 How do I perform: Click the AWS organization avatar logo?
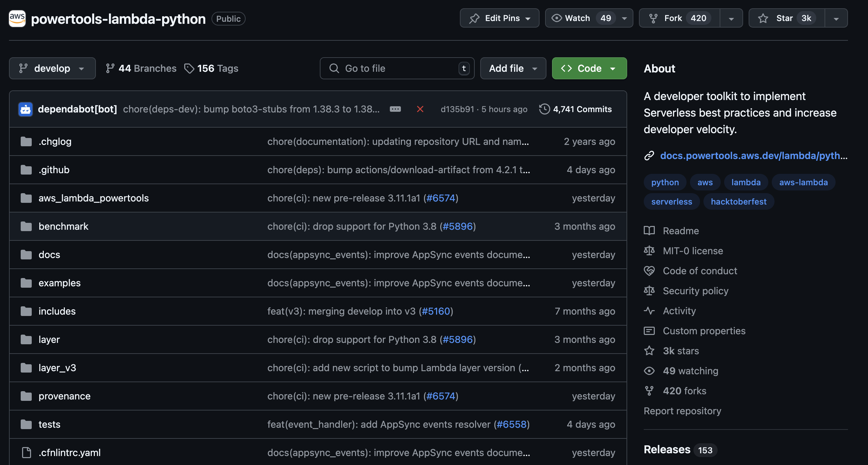17,18
